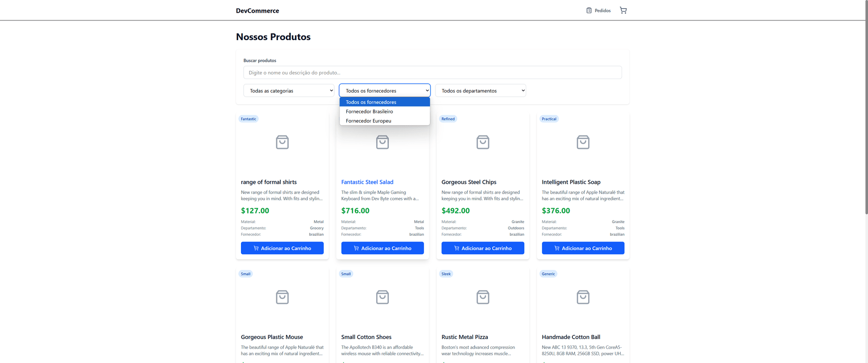Open Intelligent Plastic Soap product title
The height and width of the screenshot is (363, 868).
click(571, 182)
